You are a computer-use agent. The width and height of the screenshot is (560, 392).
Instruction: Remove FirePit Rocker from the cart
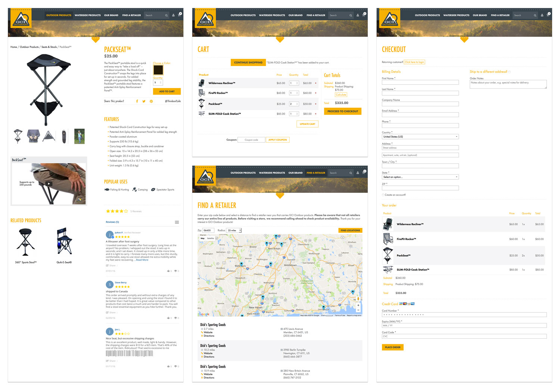315,93
